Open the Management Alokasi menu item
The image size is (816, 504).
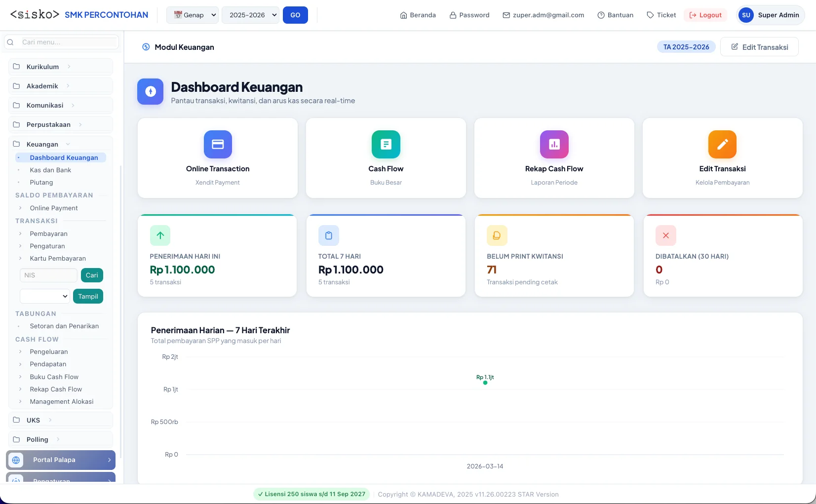pos(62,401)
